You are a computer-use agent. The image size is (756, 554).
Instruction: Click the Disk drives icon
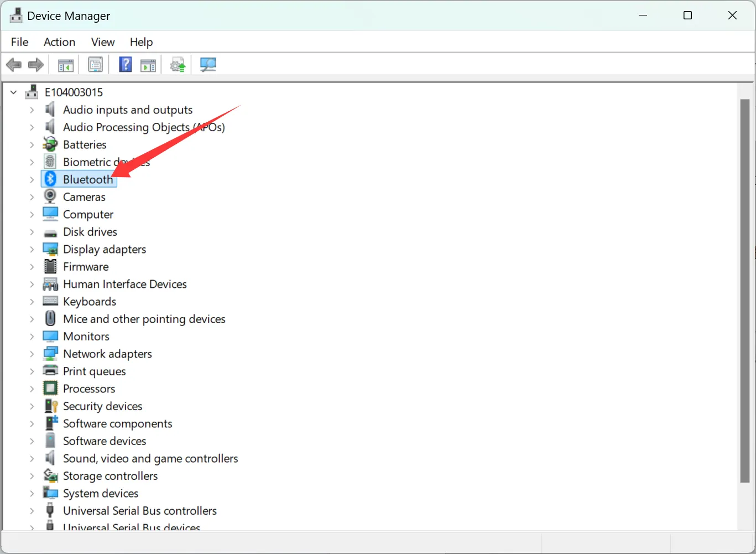50,232
